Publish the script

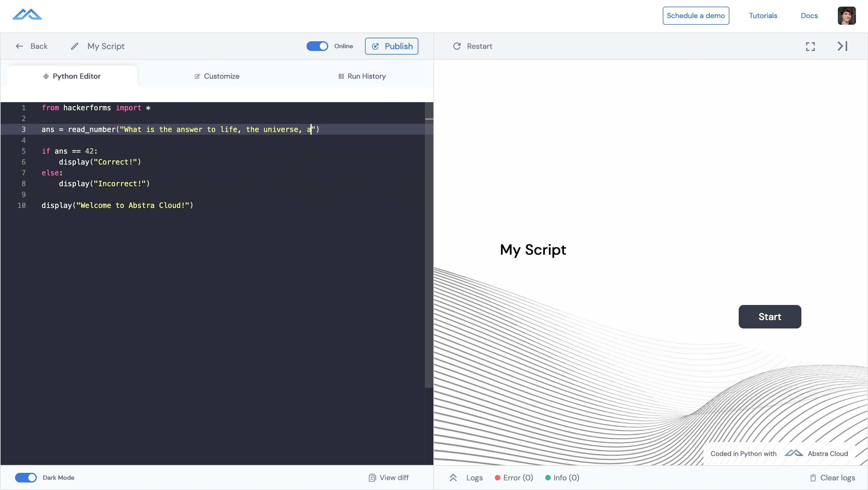[x=391, y=46]
